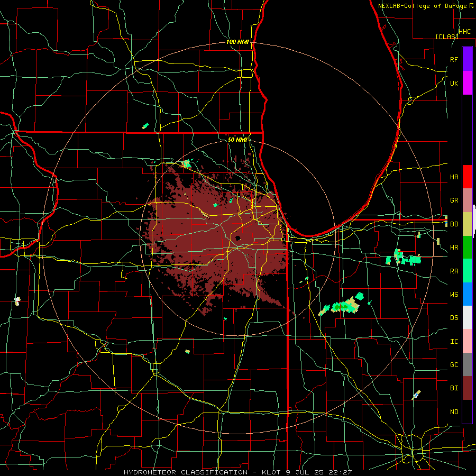Click the black radar site dot in the brown echo
The image size is (476, 476).
pyautogui.click(x=238, y=238)
